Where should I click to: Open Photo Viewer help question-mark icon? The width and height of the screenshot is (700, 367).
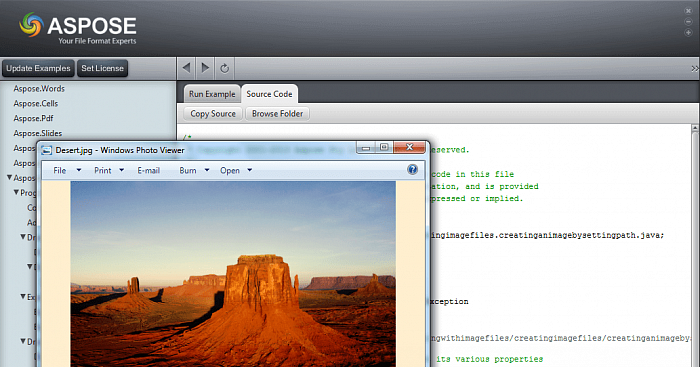pos(412,169)
